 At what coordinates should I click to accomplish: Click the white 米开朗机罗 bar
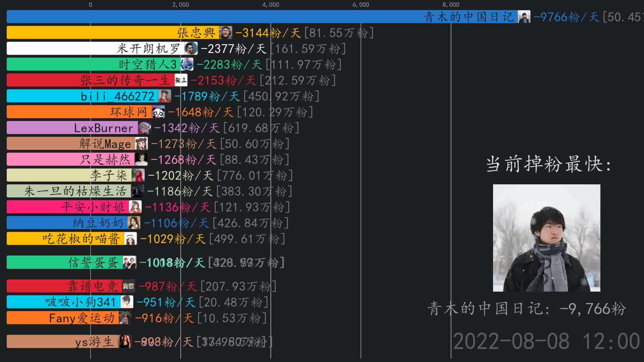pyautogui.click(x=96, y=48)
